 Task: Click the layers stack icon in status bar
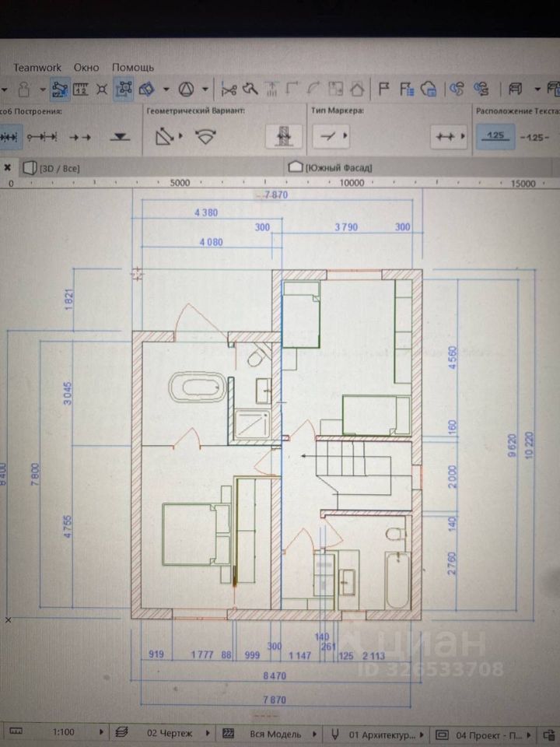point(122,732)
